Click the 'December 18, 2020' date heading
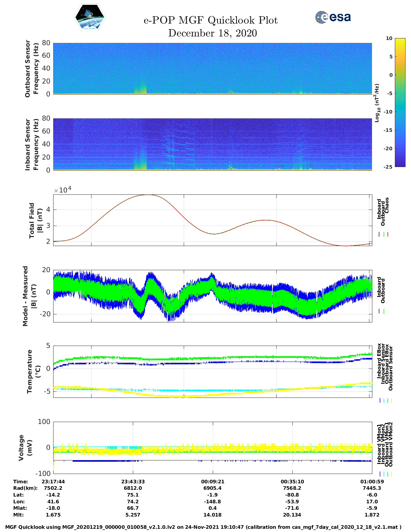Image resolution: width=411 pixels, height=532 pixels. (212, 33)
